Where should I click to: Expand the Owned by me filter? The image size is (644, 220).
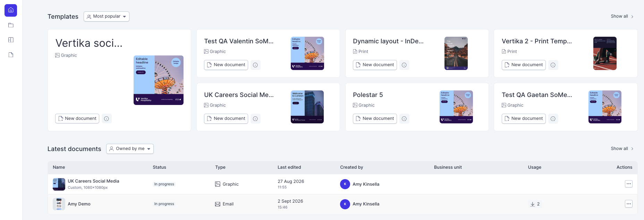click(130, 149)
